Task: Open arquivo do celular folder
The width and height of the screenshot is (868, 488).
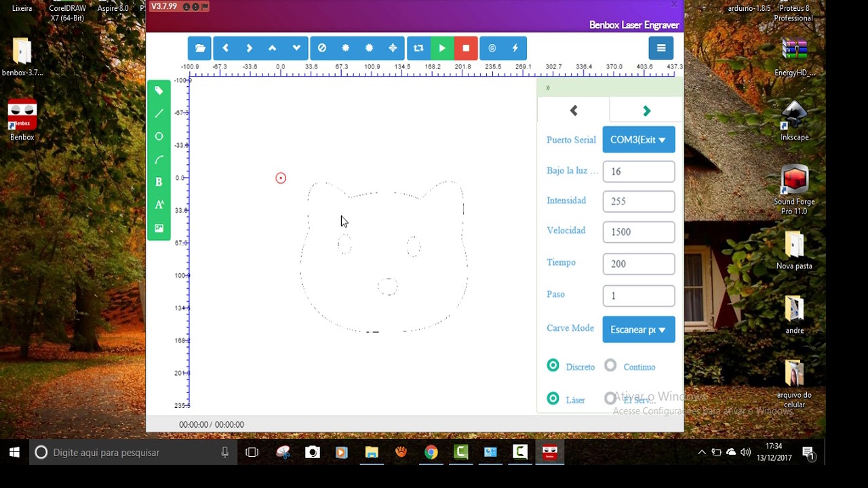Action: pyautogui.click(x=794, y=384)
